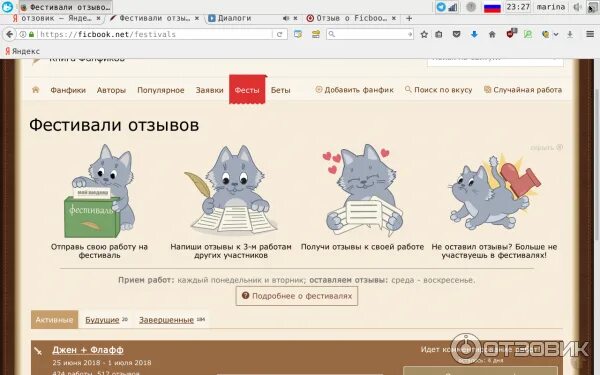Viewport: 600px width, 375px height.
Task: Open the system volume speaker icon
Action: pos(577,7)
